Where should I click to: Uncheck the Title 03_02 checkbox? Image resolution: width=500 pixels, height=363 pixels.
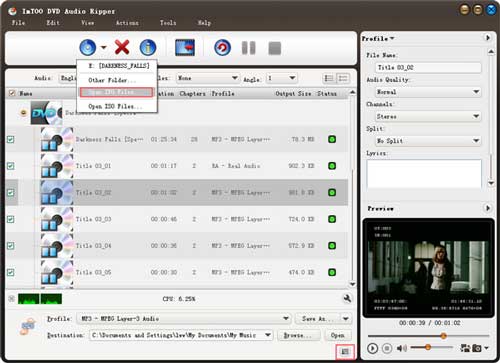11,193
